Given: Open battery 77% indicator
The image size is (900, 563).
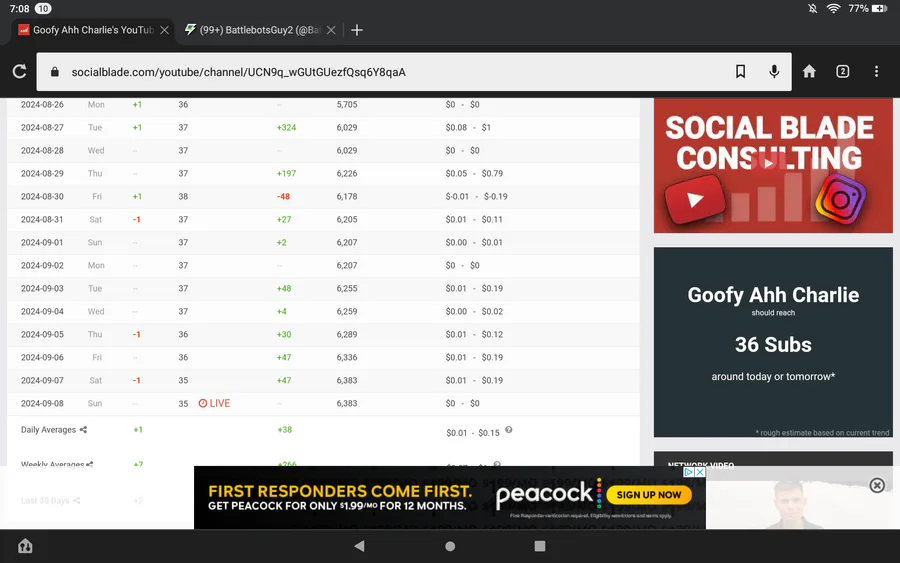Looking at the screenshot, I should point(867,9).
